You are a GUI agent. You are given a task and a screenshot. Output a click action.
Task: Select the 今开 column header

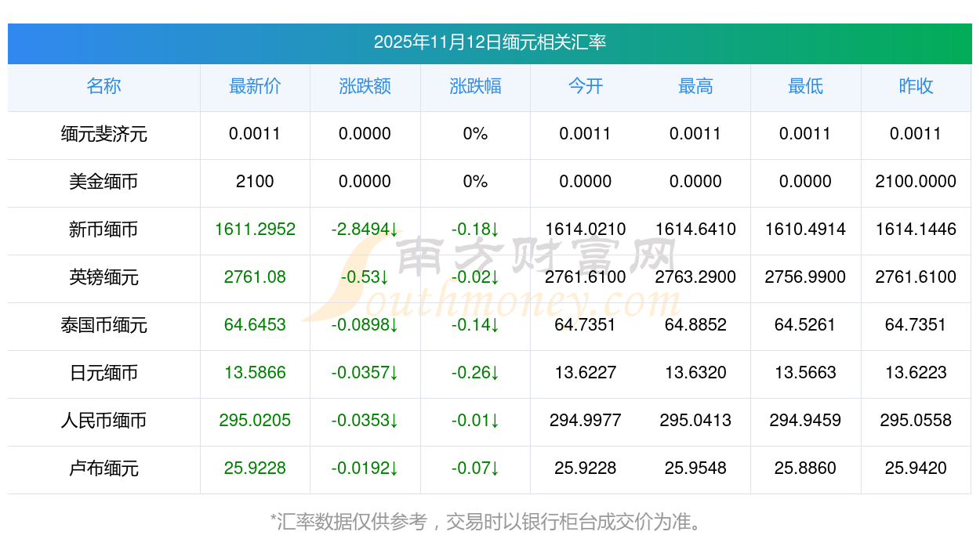pyautogui.click(x=585, y=87)
